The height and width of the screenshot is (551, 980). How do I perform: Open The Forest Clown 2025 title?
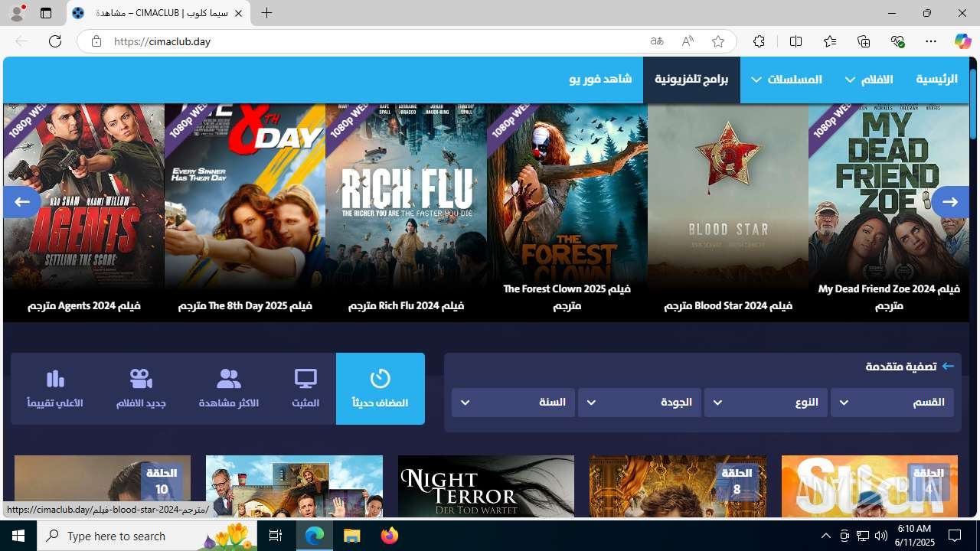point(567,297)
